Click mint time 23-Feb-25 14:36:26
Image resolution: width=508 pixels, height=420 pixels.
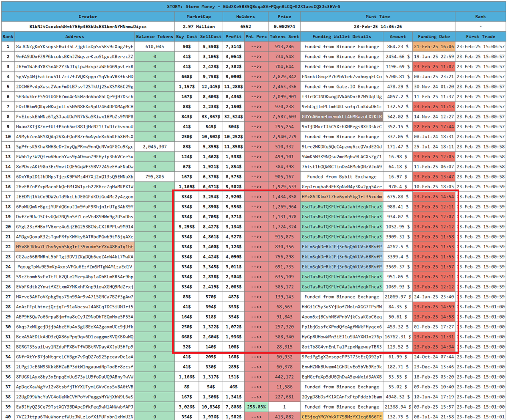click(378, 27)
